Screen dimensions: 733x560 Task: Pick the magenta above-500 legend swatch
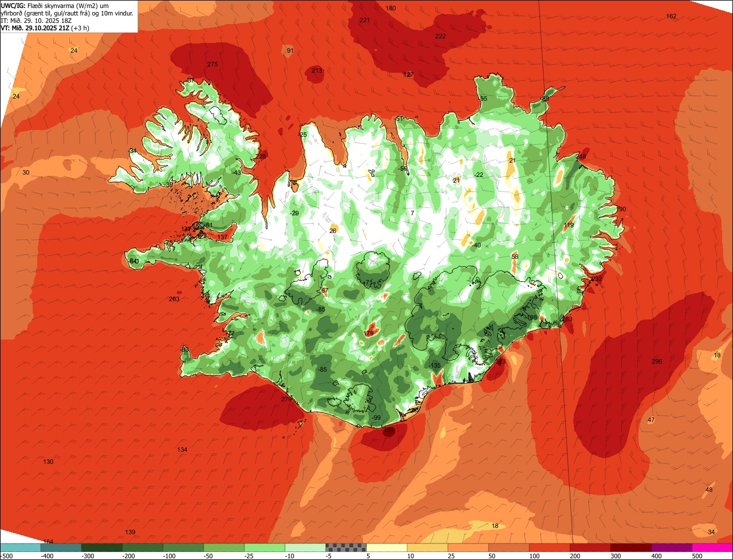(712, 547)
